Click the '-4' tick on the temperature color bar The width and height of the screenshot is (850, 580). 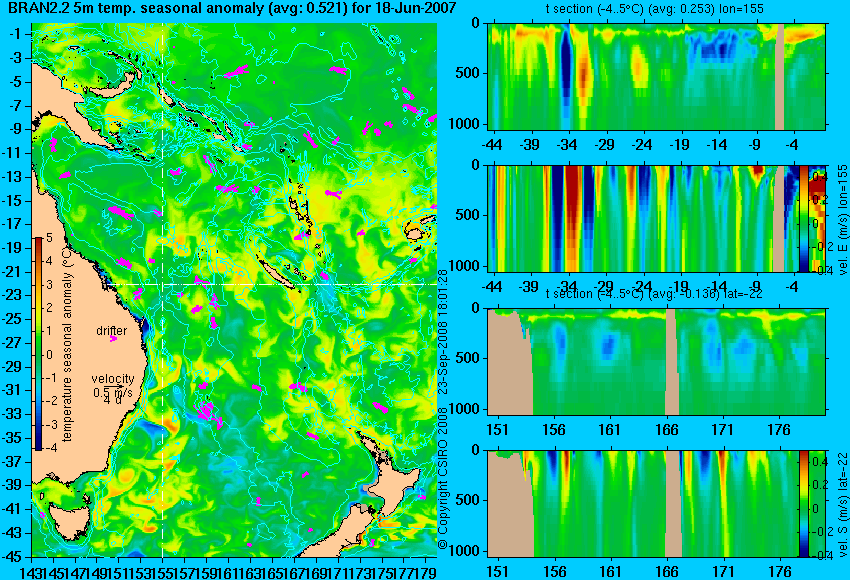[x=49, y=448]
